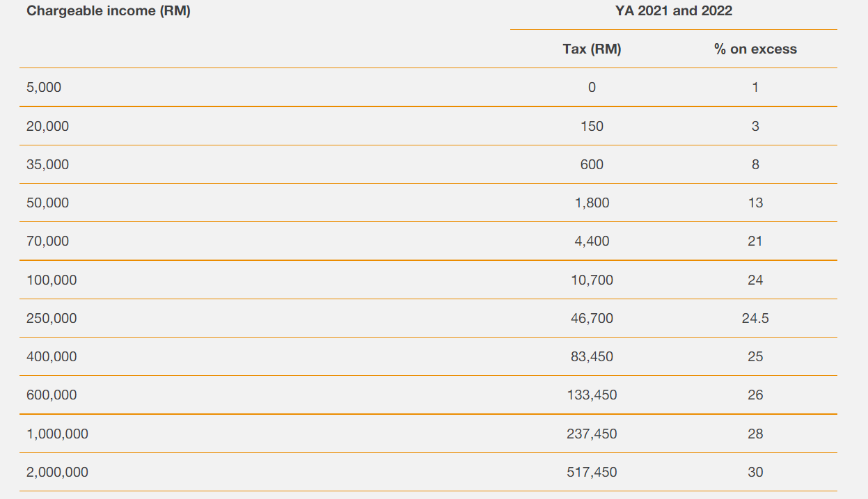Screen dimensions: 868x499
Task: Click the 2,000,000 chargeable income cell
Action: point(57,473)
